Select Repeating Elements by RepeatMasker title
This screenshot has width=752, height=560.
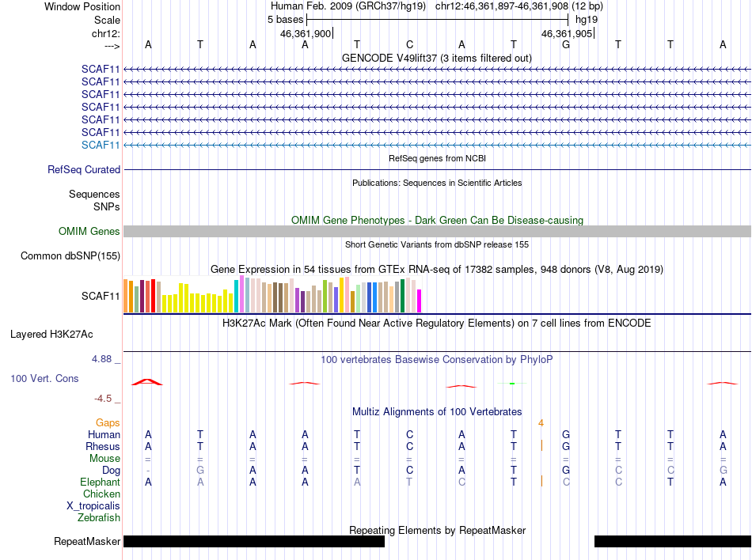pos(438,530)
